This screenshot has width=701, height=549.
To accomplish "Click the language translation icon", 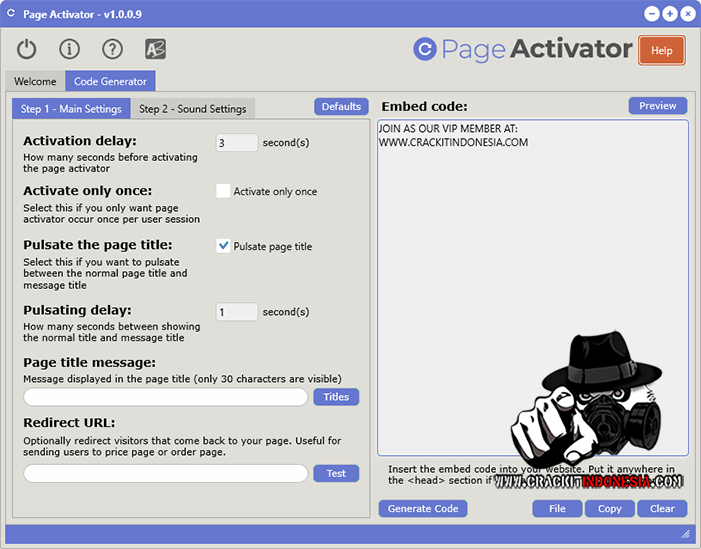I will click(155, 49).
